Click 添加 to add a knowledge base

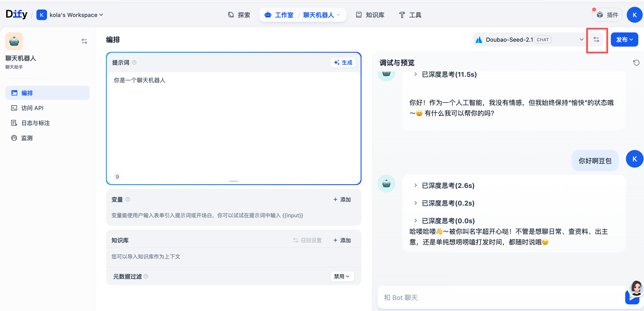click(342, 240)
